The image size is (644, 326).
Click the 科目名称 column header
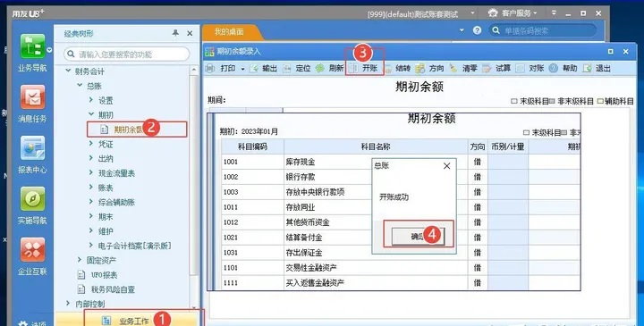pyautogui.click(x=376, y=146)
